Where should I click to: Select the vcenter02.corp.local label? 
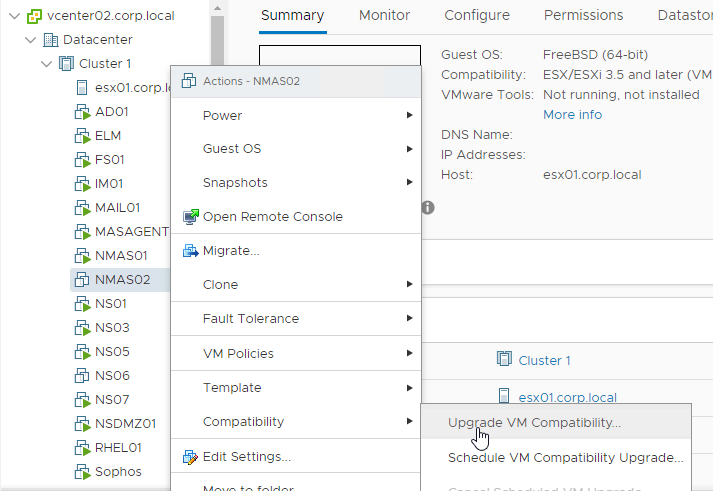point(110,16)
